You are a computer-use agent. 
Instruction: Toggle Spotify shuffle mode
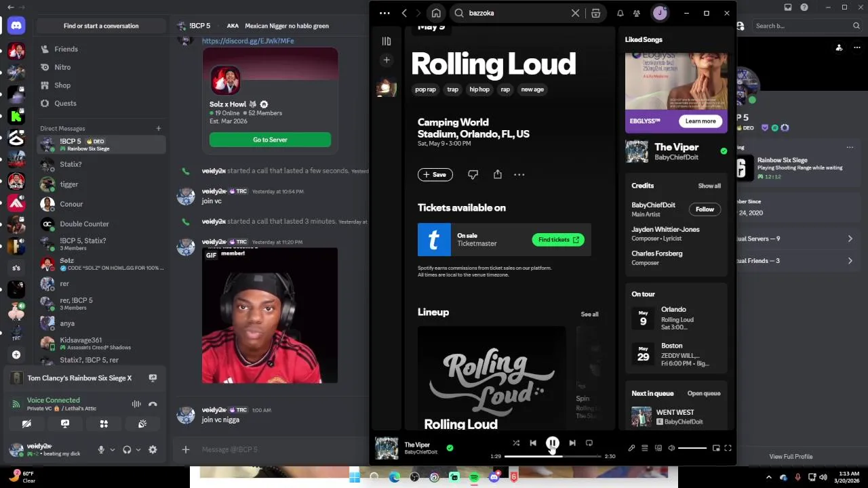pyautogui.click(x=516, y=443)
